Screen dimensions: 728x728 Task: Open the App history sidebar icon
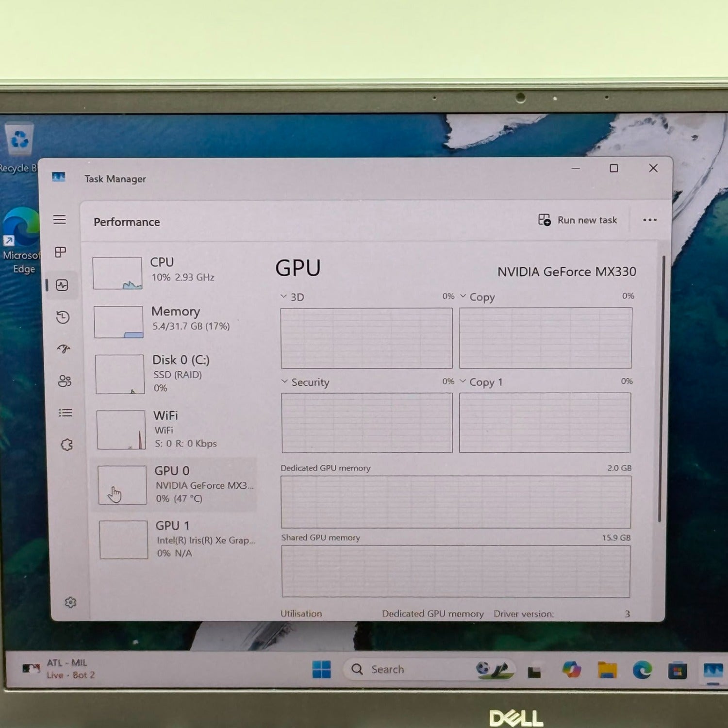(63, 317)
